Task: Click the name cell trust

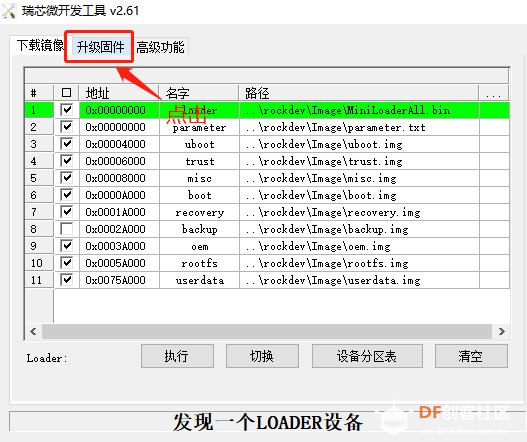Action: click(x=200, y=161)
